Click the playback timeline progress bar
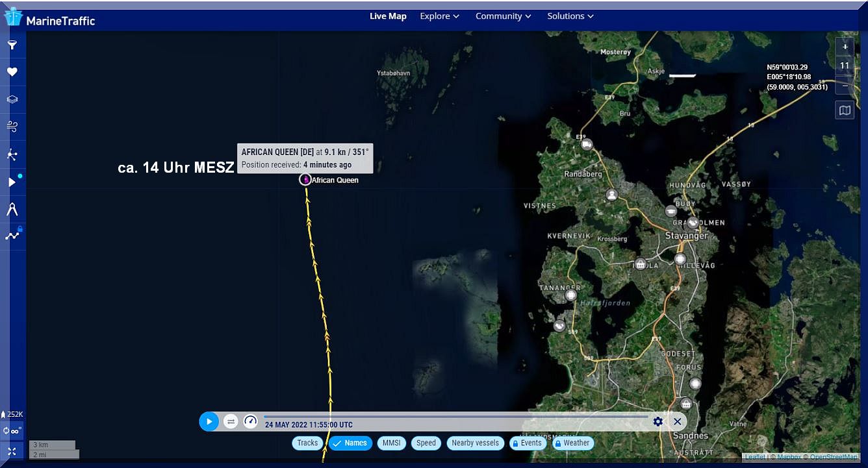868x468 pixels. 455,415
